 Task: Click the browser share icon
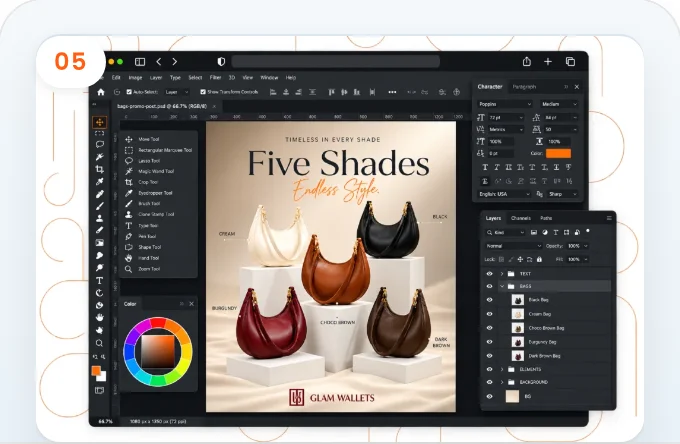(x=526, y=62)
